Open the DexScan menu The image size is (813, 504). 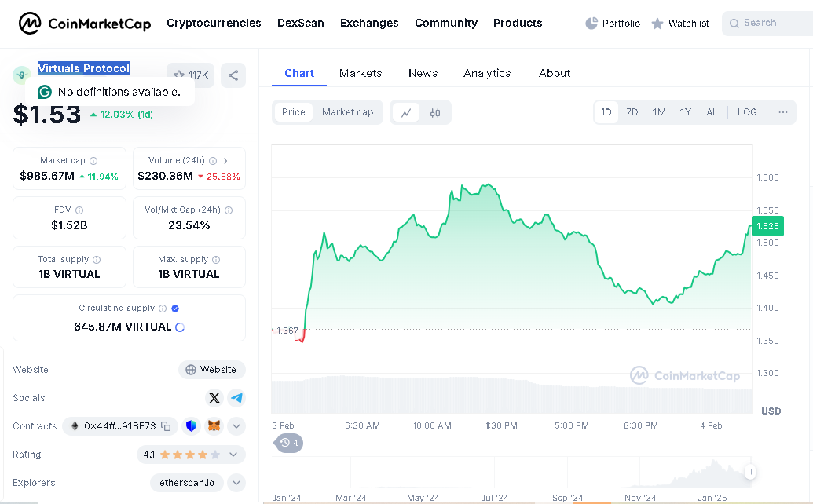[301, 24]
